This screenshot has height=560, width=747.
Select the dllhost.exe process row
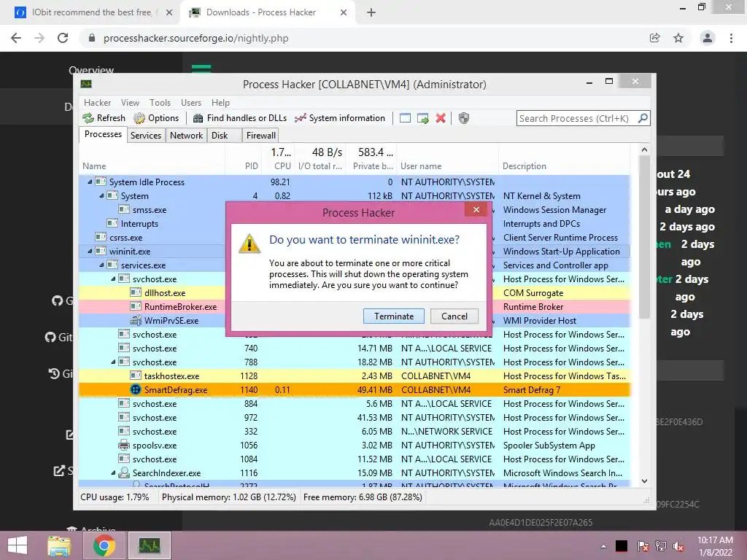(355, 293)
